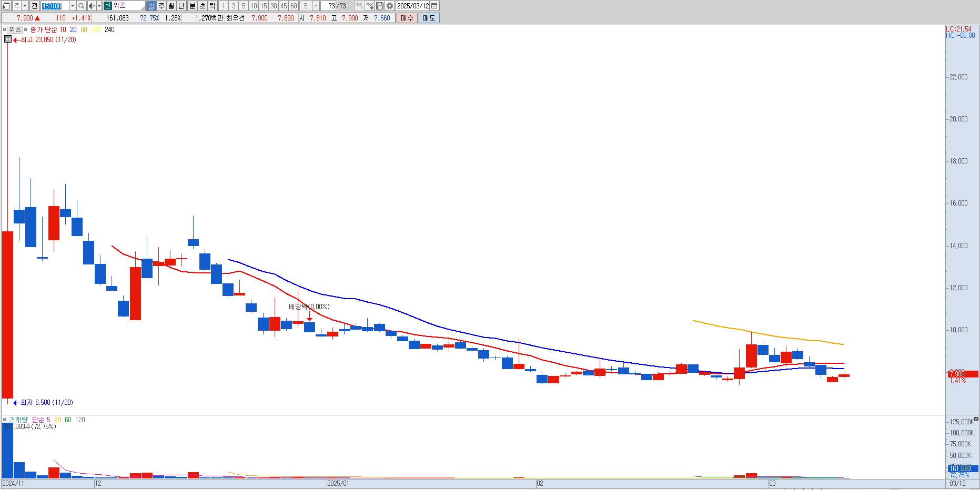Click the window layout icon at top-left
Screen dimensions: 980x490
click(x=6, y=6)
